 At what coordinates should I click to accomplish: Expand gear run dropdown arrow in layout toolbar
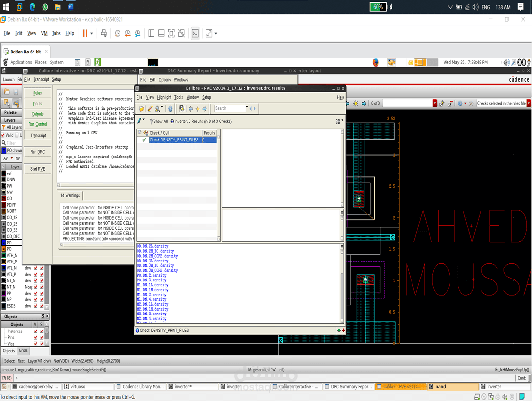[x=465, y=103]
